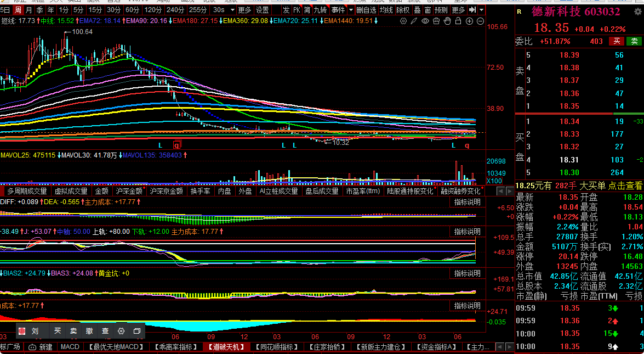Click the 预测 forecast button
The width and height of the screenshot is (644, 354).
pyautogui.click(x=441, y=9)
